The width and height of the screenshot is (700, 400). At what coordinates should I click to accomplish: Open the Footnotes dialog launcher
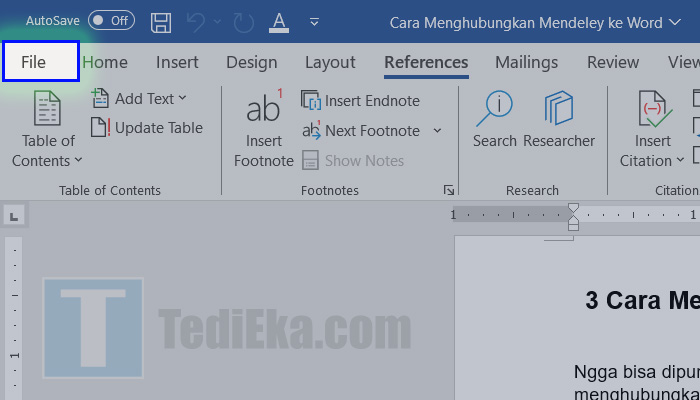[449, 191]
